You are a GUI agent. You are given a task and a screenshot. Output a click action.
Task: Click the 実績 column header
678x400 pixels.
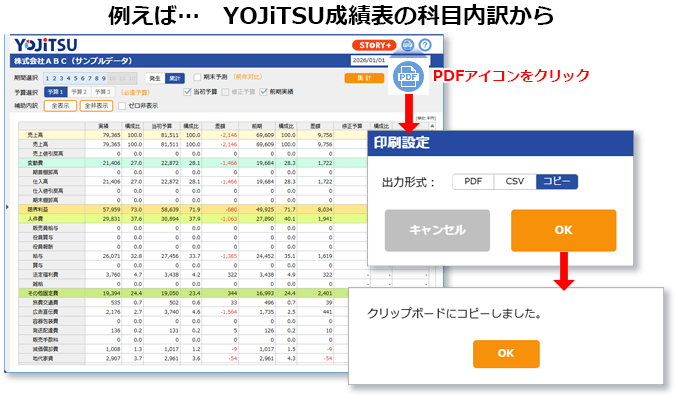tap(103, 126)
